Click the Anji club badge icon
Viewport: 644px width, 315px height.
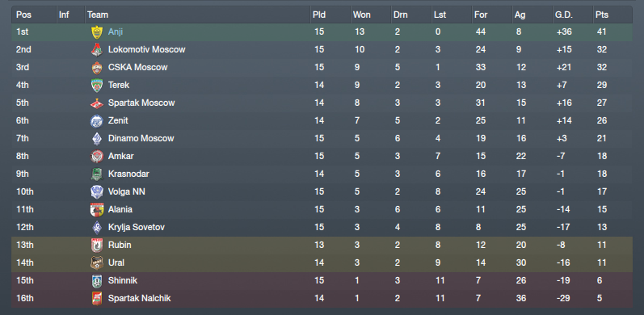point(97,32)
